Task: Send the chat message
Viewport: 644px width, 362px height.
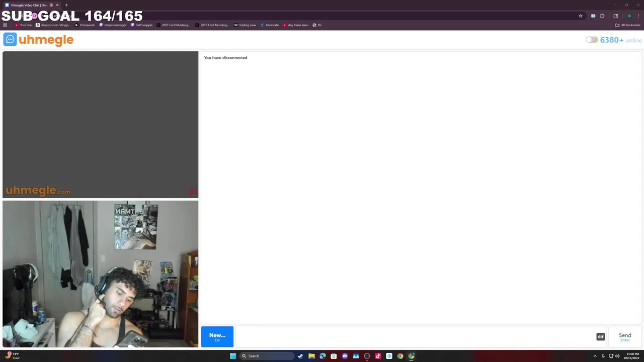Action: pos(625,337)
